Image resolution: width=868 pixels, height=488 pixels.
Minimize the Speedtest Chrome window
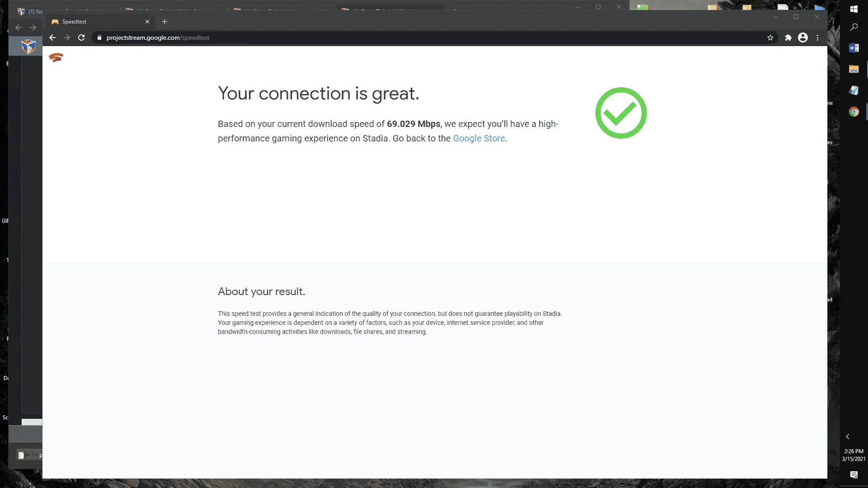click(775, 17)
